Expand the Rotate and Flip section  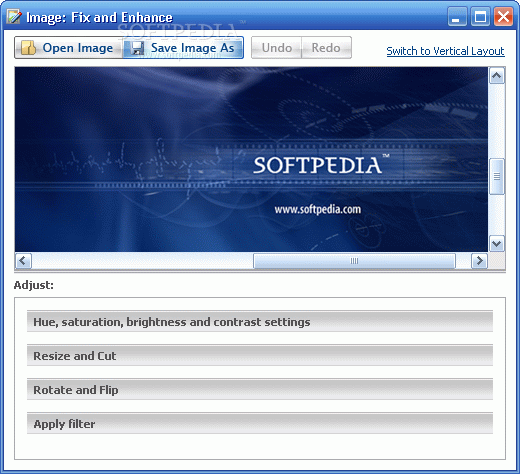(x=260, y=390)
